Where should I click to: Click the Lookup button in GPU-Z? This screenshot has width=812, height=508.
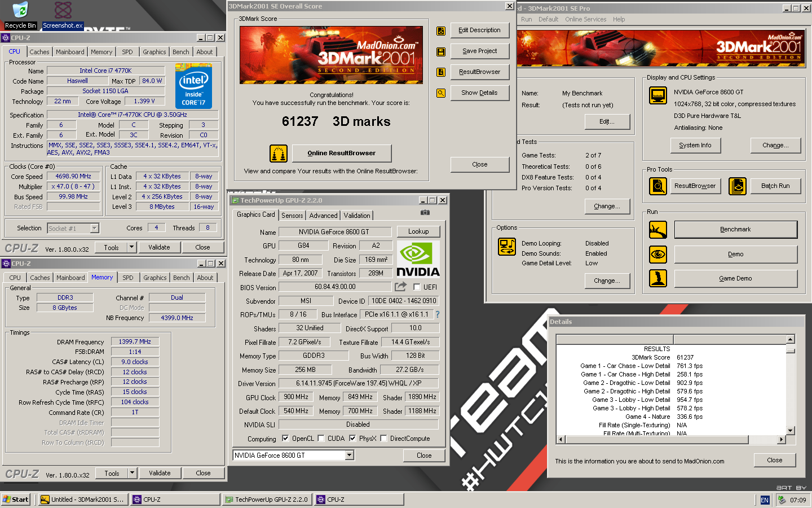click(418, 231)
